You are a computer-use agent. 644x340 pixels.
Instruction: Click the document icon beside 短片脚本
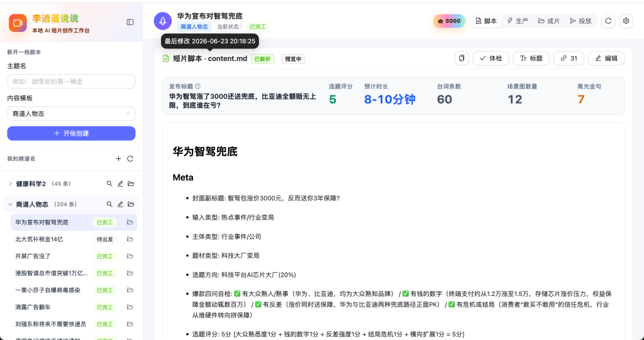(166, 58)
